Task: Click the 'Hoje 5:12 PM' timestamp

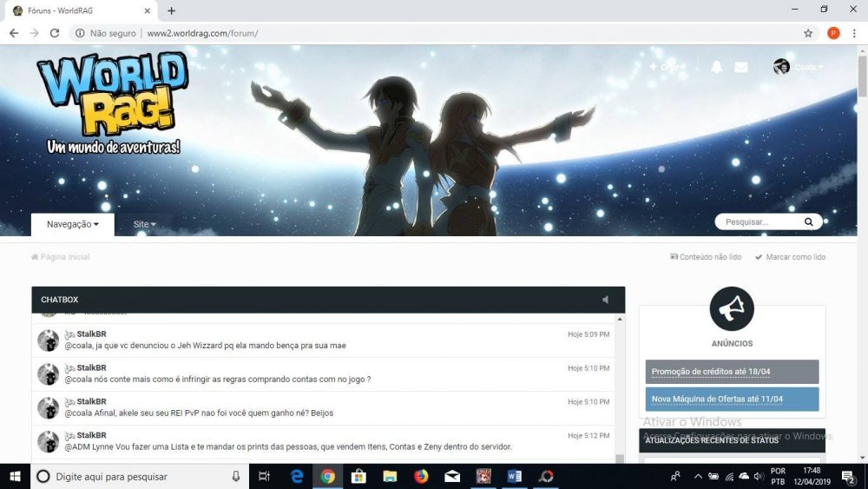Action: coord(589,436)
